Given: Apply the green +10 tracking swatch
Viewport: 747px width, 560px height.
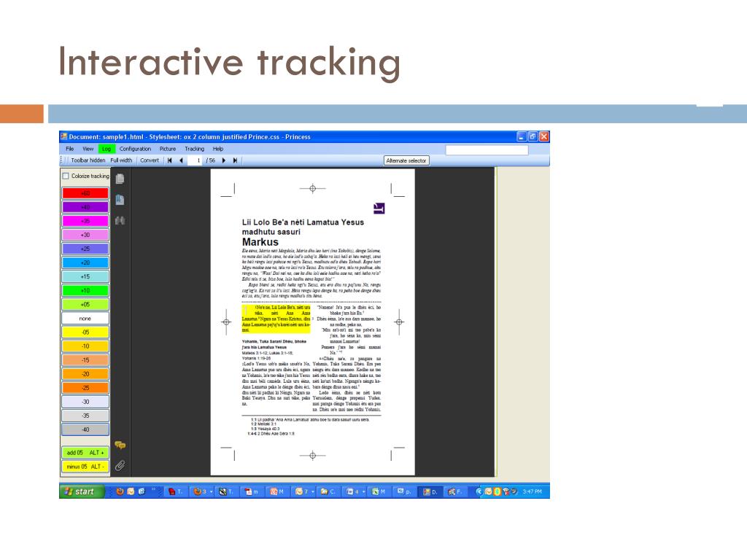Looking at the screenshot, I should (x=85, y=290).
